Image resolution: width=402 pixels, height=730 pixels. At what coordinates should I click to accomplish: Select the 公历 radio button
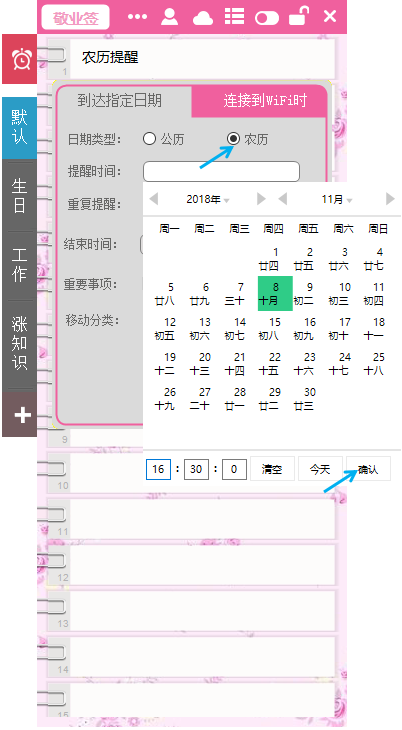pyautogui.click(x=149, y=139)
